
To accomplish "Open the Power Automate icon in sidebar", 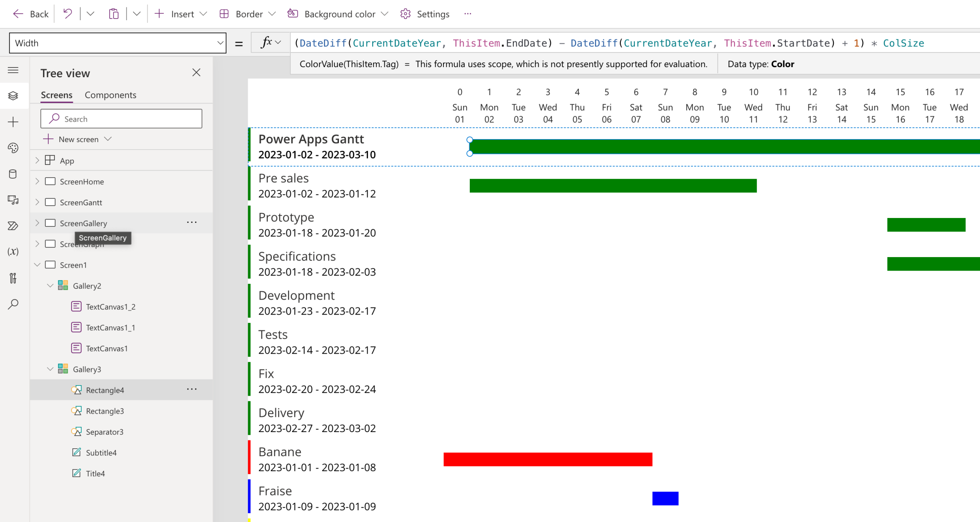I will pyautogui.click(x=13, y=226).
